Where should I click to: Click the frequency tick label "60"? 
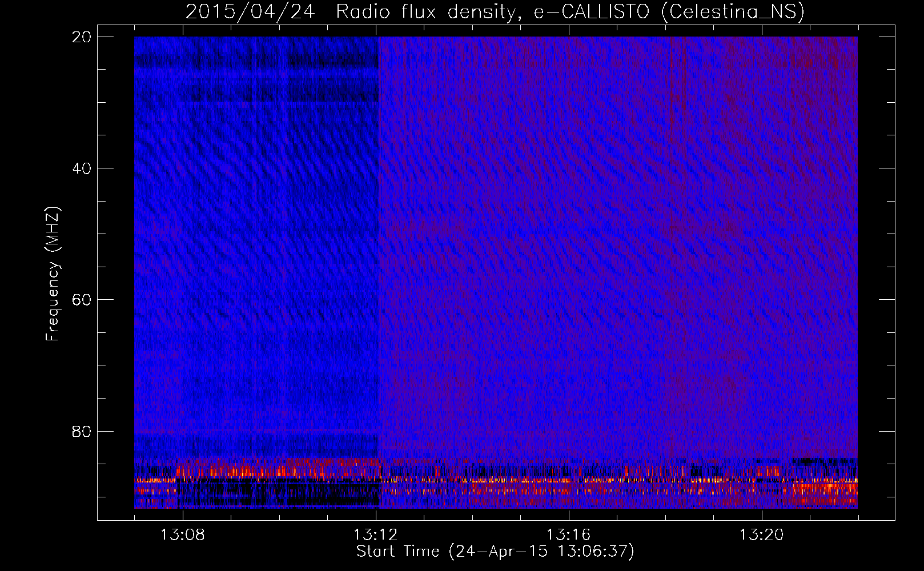(x=82, y=300)
